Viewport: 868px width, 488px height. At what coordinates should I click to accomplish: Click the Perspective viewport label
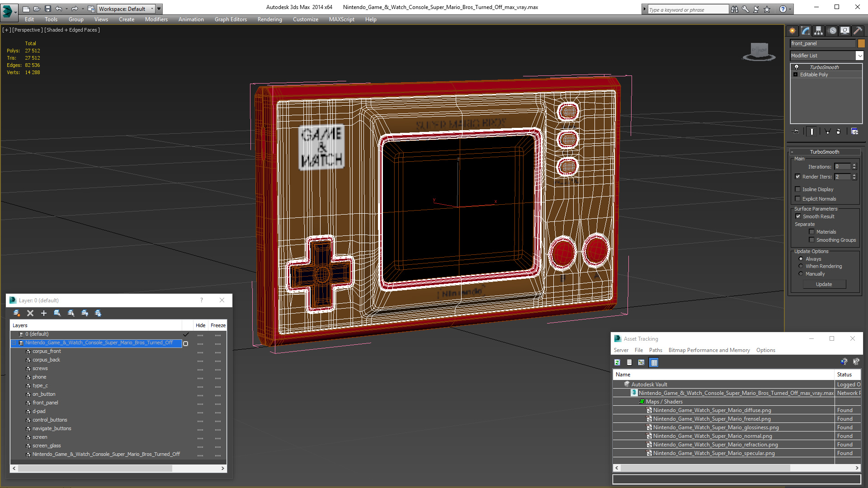tap(28, 30)
